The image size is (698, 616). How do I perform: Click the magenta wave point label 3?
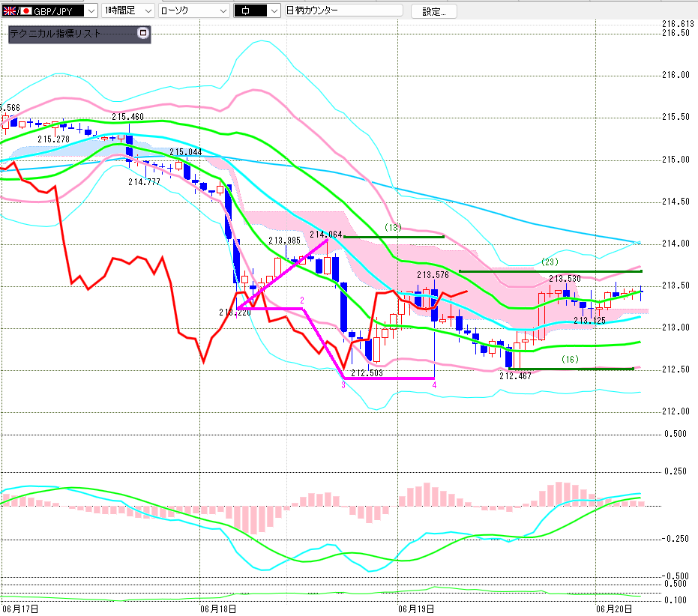pyautogui.click(x=343, y=385)
